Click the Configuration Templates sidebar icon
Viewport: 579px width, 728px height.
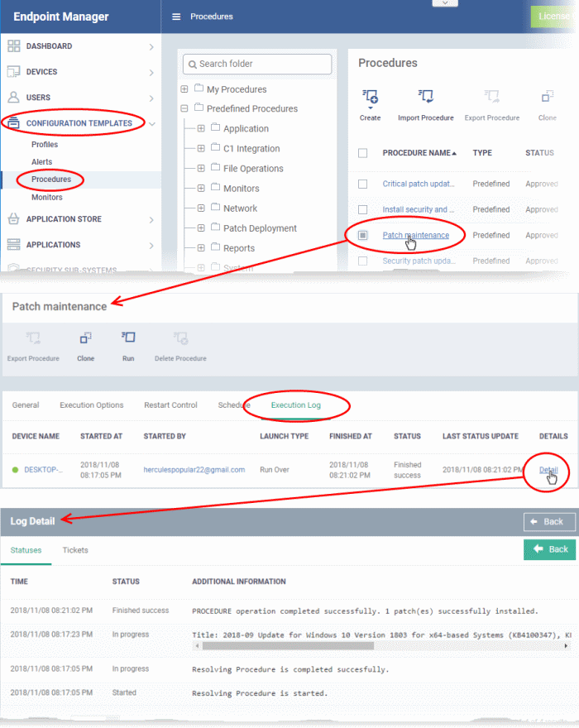pyautogui.click(x=14, y=123)
